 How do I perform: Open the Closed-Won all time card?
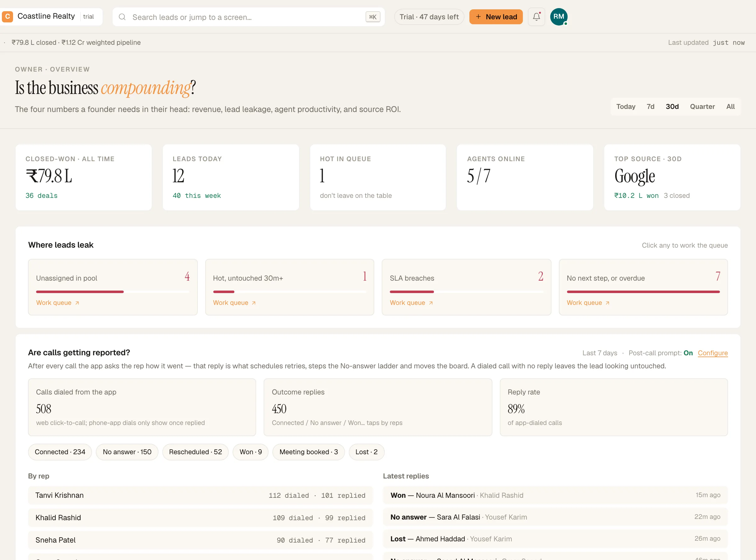(x=84, y=177)
